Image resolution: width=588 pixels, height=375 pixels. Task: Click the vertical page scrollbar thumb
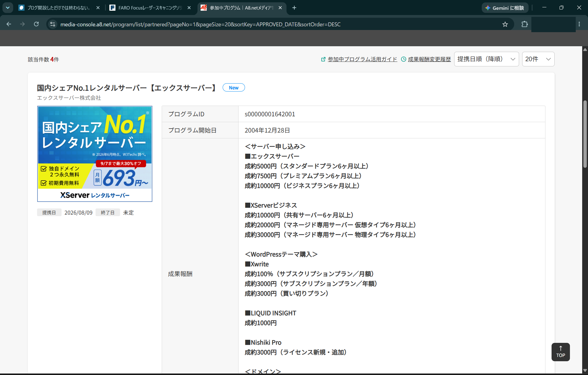pos(585,134)
